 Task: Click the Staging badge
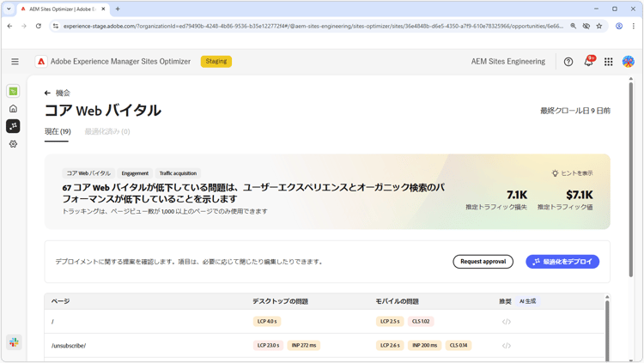216,62
